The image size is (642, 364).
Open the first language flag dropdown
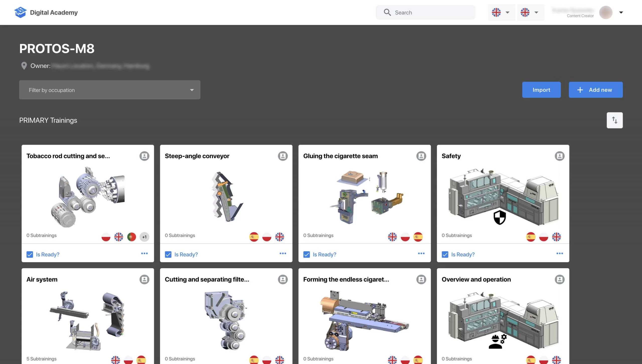pyautogui.click(x=501, y=12)
